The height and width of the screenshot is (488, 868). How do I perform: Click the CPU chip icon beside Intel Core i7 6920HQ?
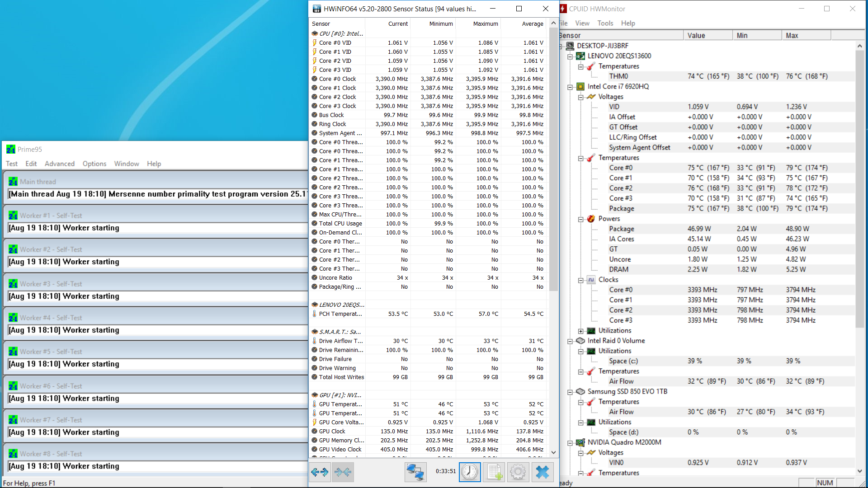click(x=580, y=86)
